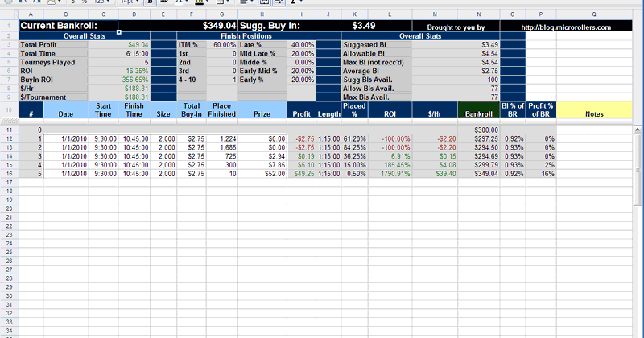Open the http://blog.microrollers.com link
The image size is (644, 338).
pyautogui.click(x=566, y=27)
